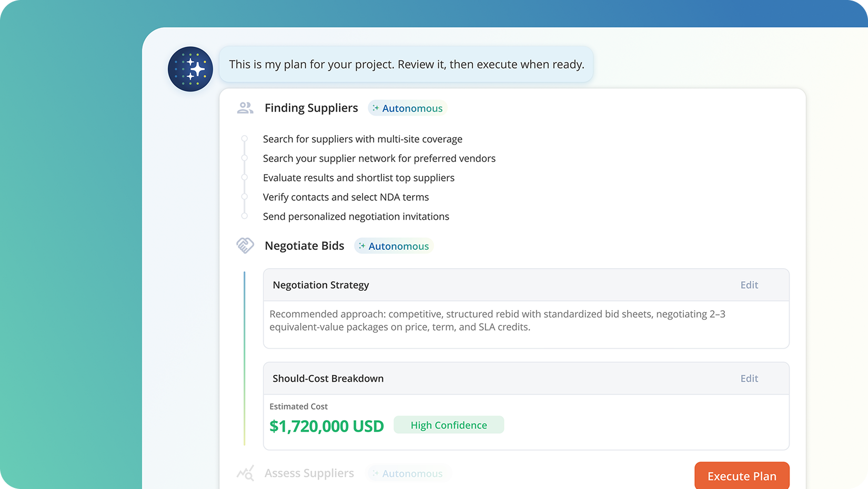Screen dimensions: 868x489
Task: Select step 'Verify contacts and select NDA terms'
Action: pyautogui.click(x=346, y=197)
